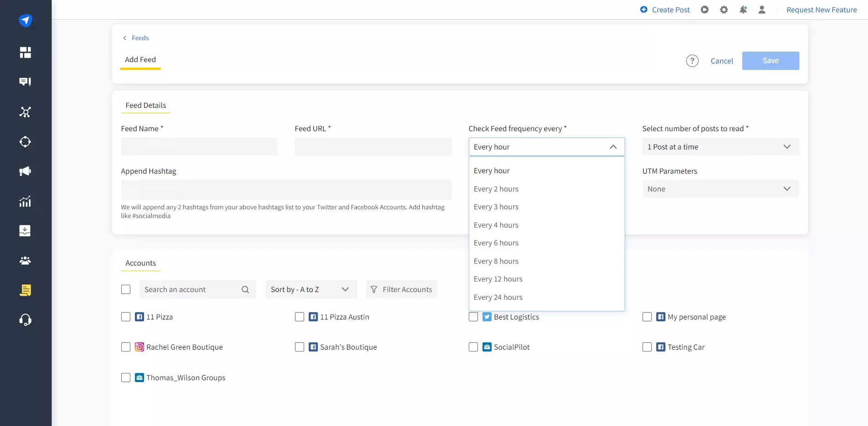The height and width of the screenshot is (426, 868).
Task: Click the Feed Details tab
Action: (x=146, y=105)
